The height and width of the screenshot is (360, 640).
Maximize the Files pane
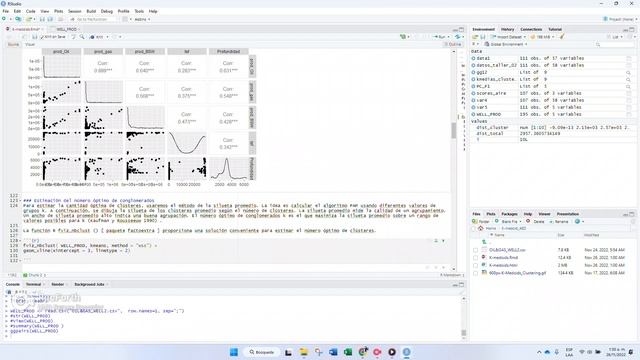coord(632,214)
